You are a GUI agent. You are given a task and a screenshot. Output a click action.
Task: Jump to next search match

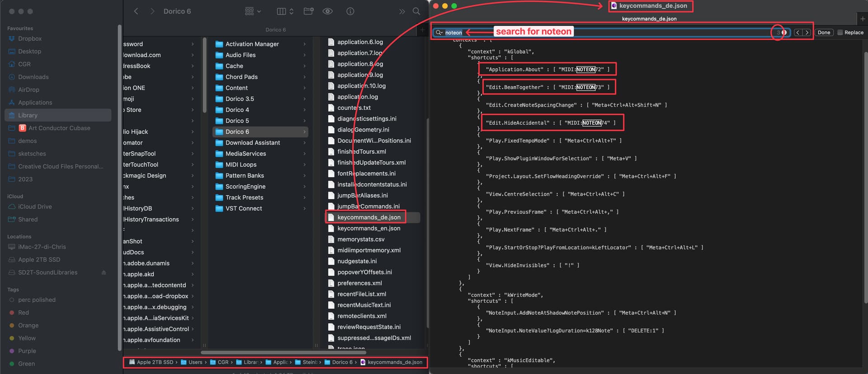(x=807, y=33)
